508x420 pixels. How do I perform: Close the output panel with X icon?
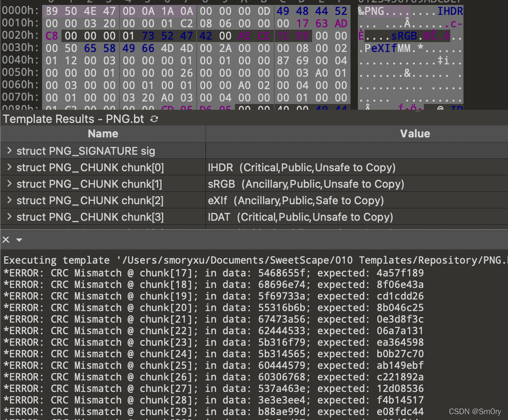6,240
